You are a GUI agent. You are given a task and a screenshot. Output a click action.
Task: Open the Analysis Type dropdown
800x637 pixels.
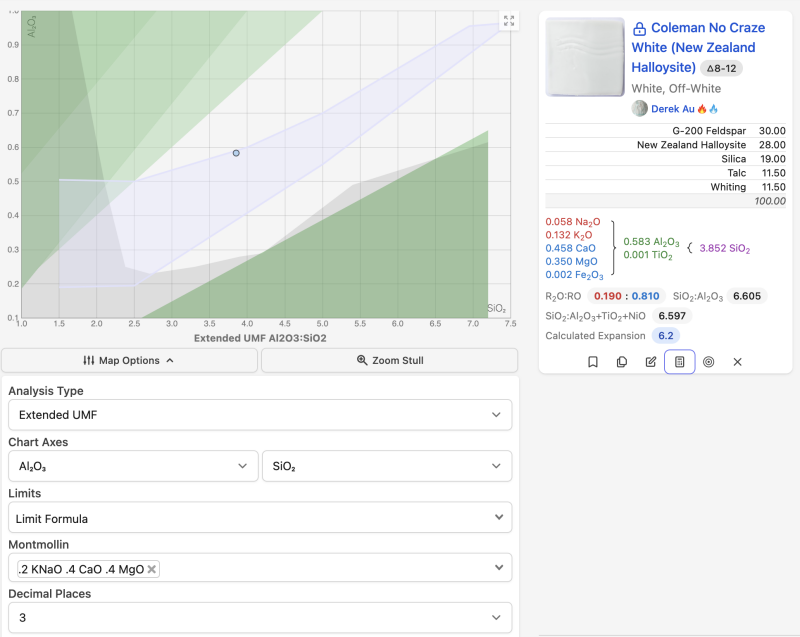point(260,415)
